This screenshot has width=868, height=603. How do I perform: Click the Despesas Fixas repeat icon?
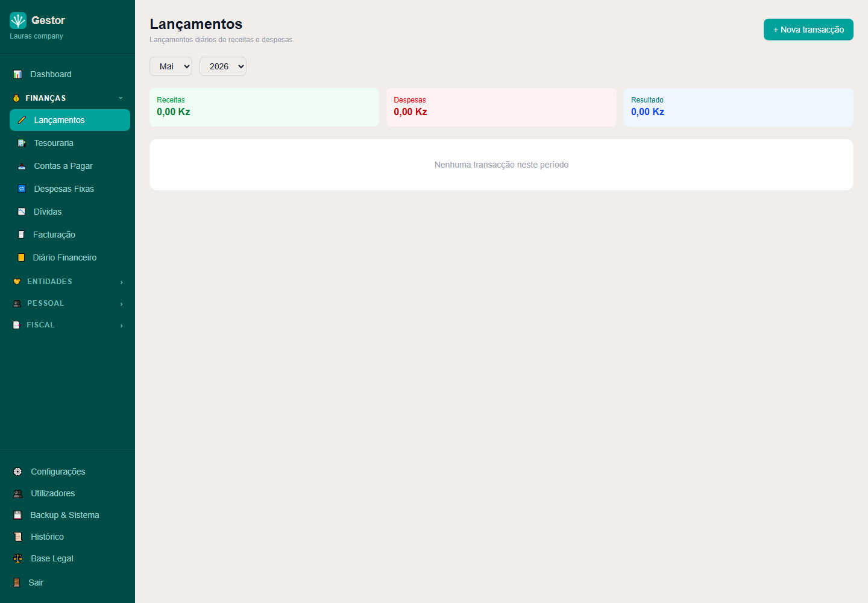22,189
